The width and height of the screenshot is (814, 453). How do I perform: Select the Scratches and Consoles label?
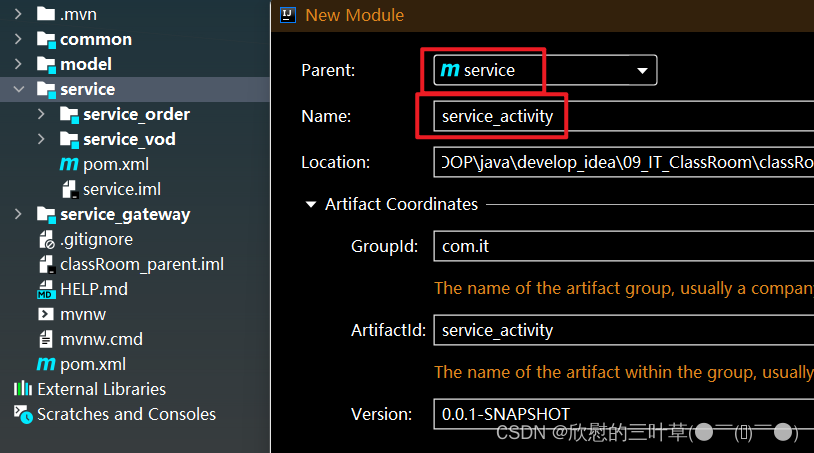pos(126,414)
